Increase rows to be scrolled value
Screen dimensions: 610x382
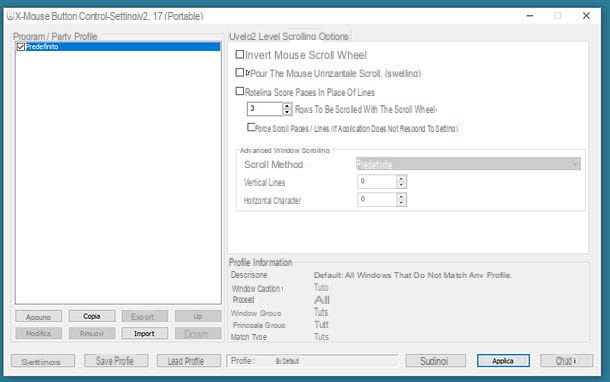[287, 106]
